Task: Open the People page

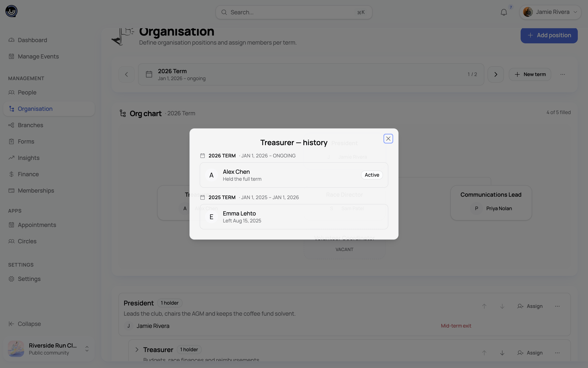Action: click(49, 92)
